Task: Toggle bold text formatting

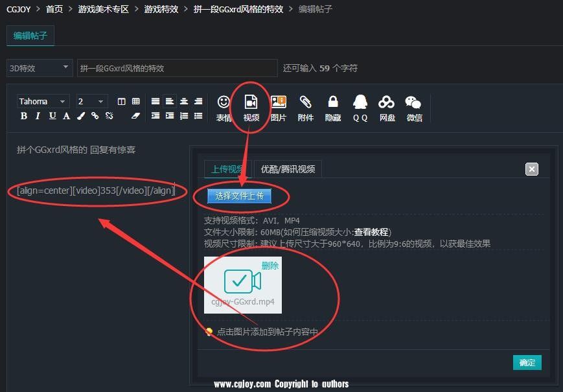Action: (24, 116)
